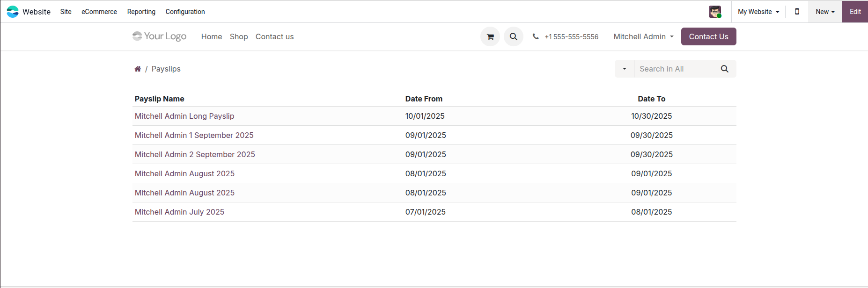This screenshot has width=868, height=288.
Task: Open Mitchell Admin 1 September 2025 payslip
Action: (x=194, y=135)
